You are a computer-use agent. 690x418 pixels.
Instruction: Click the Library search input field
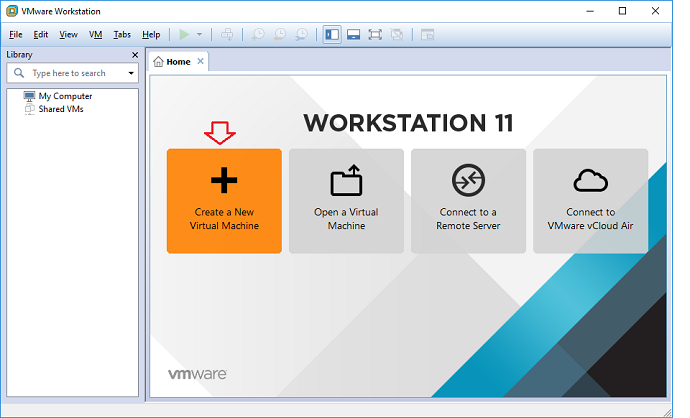[x=73, y=73]
